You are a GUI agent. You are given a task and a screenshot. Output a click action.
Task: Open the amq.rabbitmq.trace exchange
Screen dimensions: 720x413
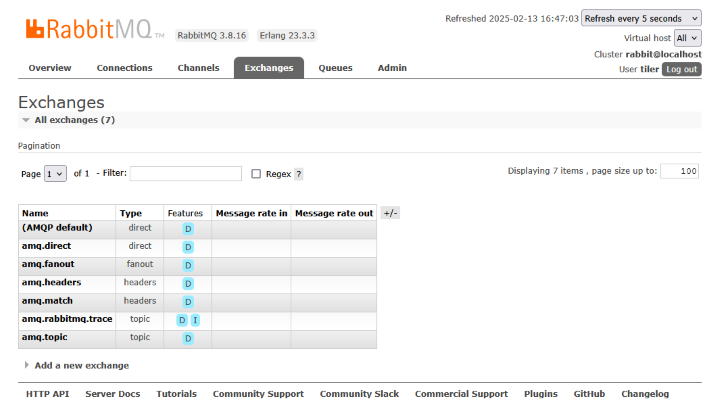pos(67,319)
